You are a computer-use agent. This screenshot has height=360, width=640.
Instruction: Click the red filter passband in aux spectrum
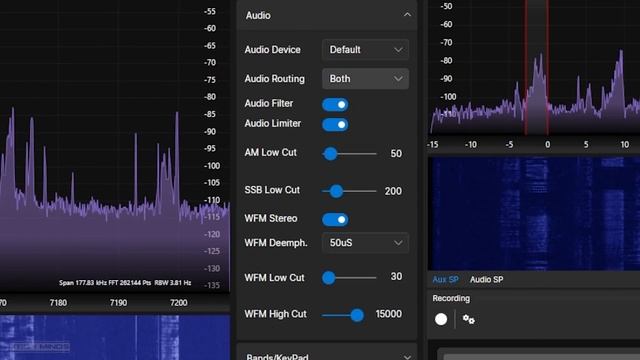pos(537,67)
